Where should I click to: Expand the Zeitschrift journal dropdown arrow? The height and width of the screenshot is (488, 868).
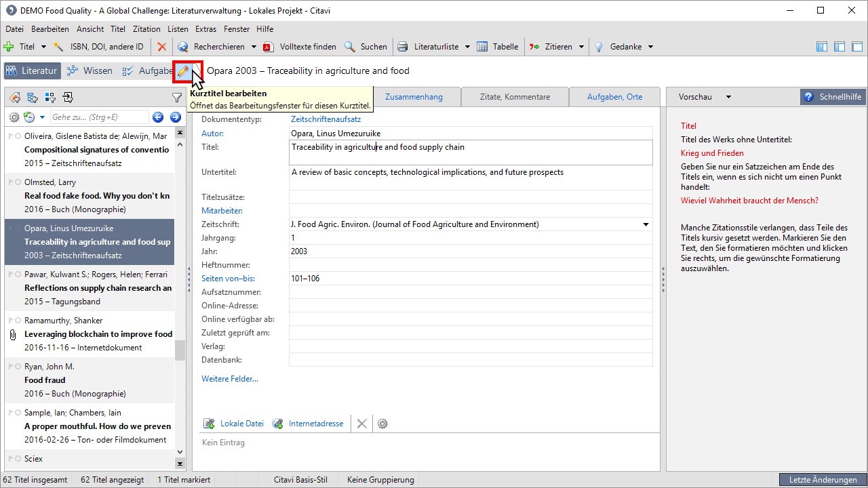pos(646,224)
